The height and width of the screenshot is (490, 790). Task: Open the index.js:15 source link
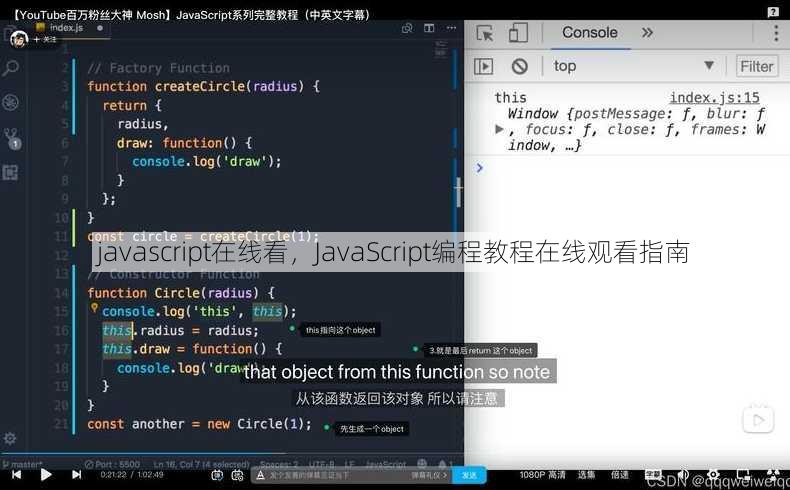pos(714,97)
